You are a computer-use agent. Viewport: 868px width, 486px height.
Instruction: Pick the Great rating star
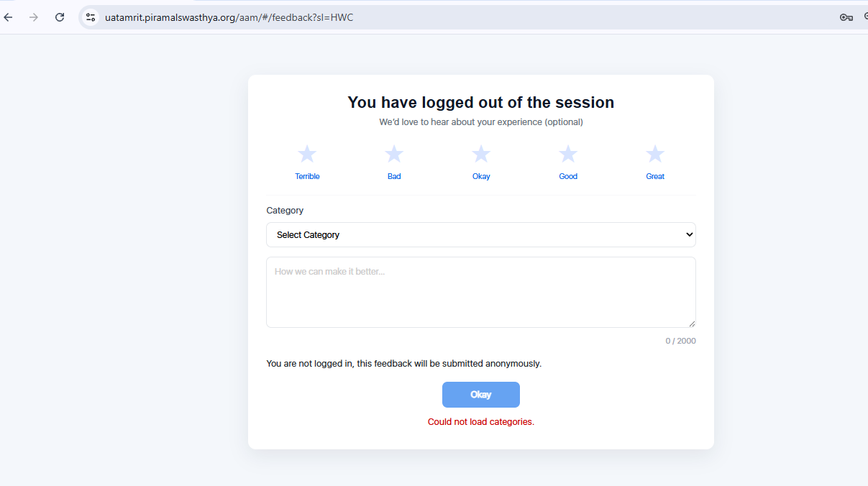[x=655, y=154]
